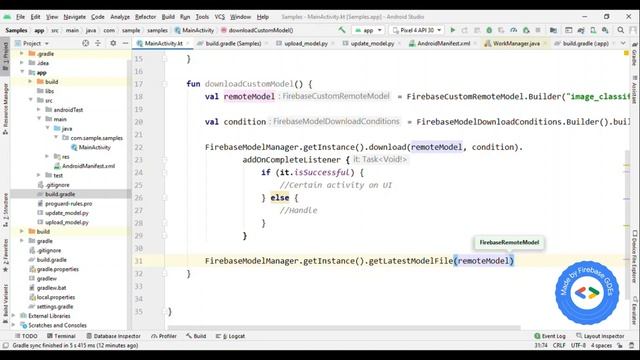Click the Debug app bug icon
The height and width of the screenshot is (360, 640).
(x=489, y=30)
